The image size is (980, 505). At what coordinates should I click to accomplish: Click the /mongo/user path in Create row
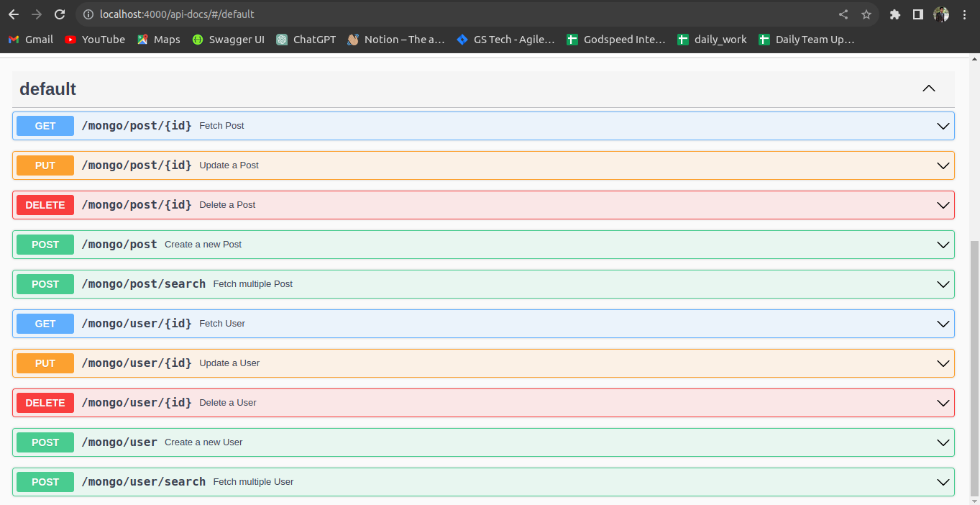(119, 442)
